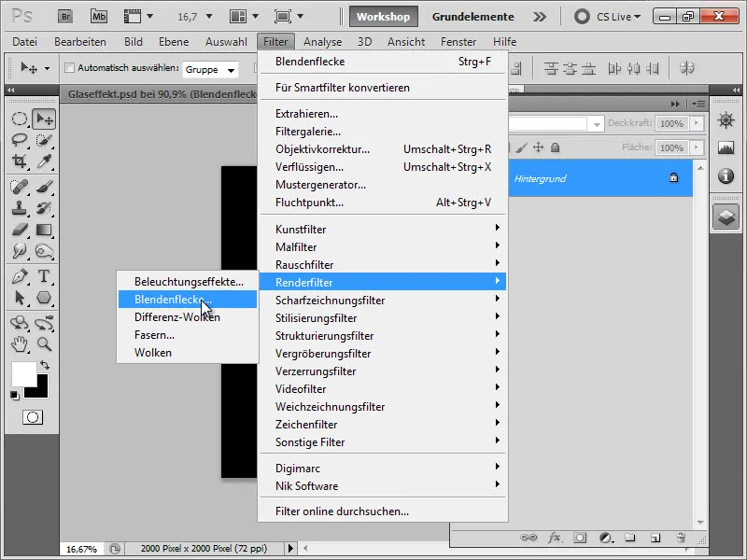Select the Type tool
This screenshot has width=747, height=560.
[x=44, y=276]
